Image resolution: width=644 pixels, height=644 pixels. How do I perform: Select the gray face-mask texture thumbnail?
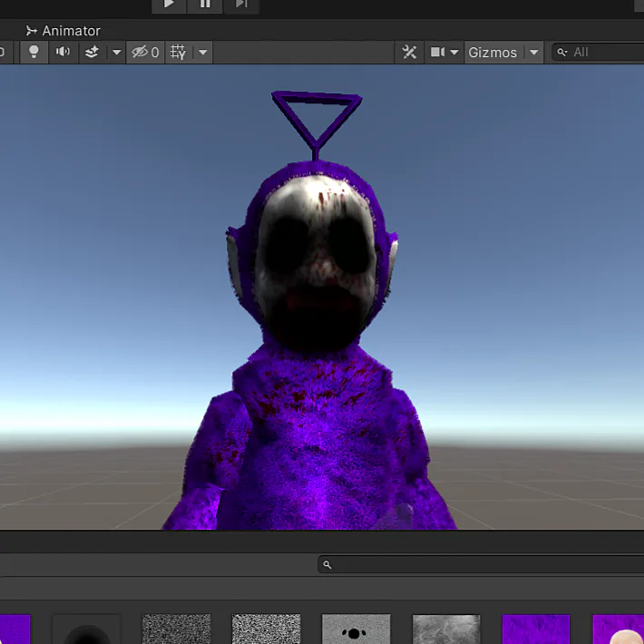click(356, 629)
